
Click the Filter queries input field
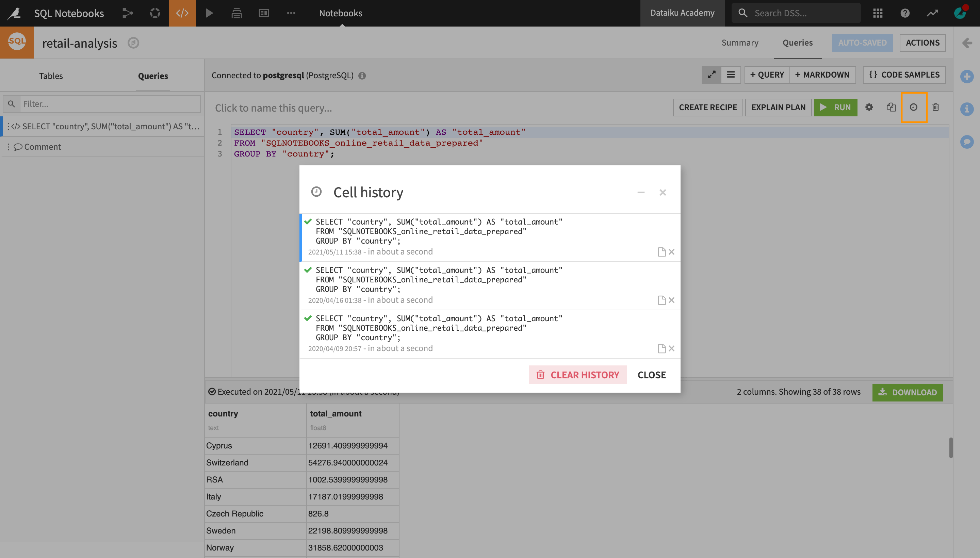pyautogui.click(x=109, y=103)
